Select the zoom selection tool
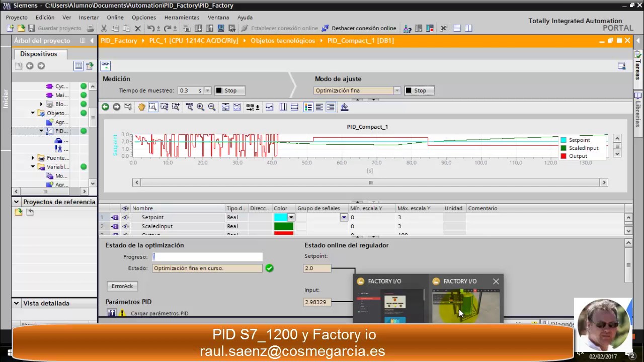This screenshot has height=362, width=644. click(152, 107)
